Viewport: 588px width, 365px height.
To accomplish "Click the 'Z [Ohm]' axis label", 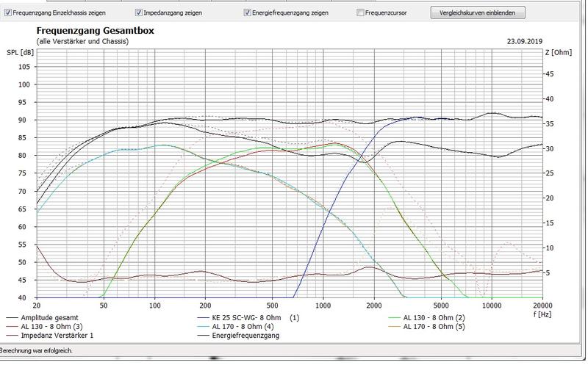I will click(557, 52).
